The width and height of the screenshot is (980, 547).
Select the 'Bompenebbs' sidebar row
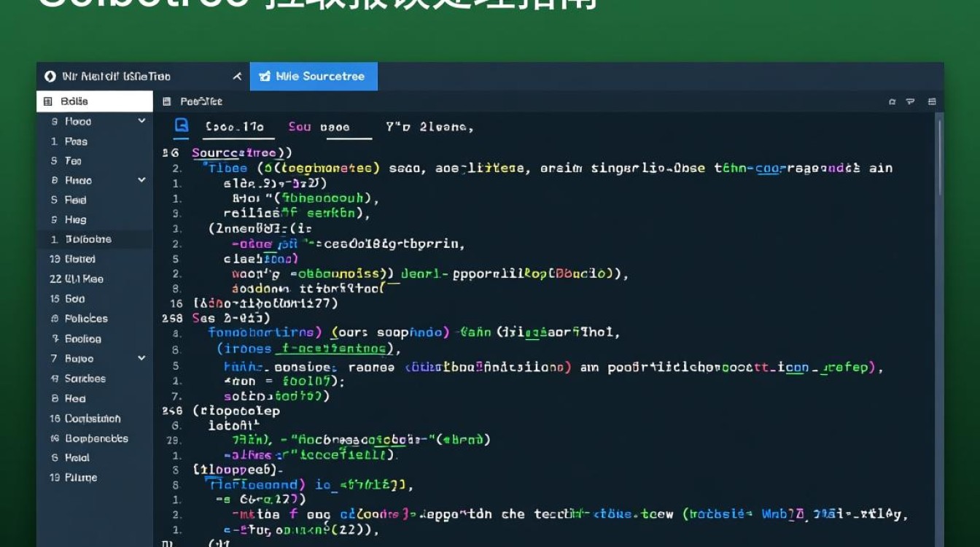tap(95, 438)
